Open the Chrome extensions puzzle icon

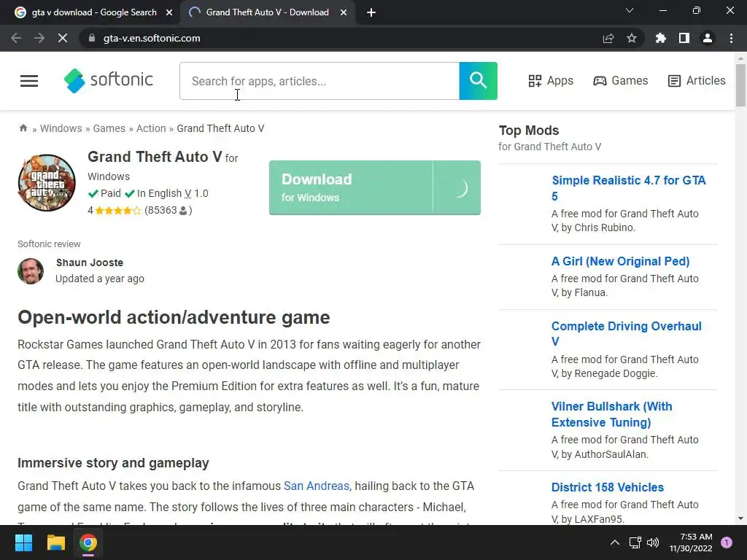pos(660,38)
